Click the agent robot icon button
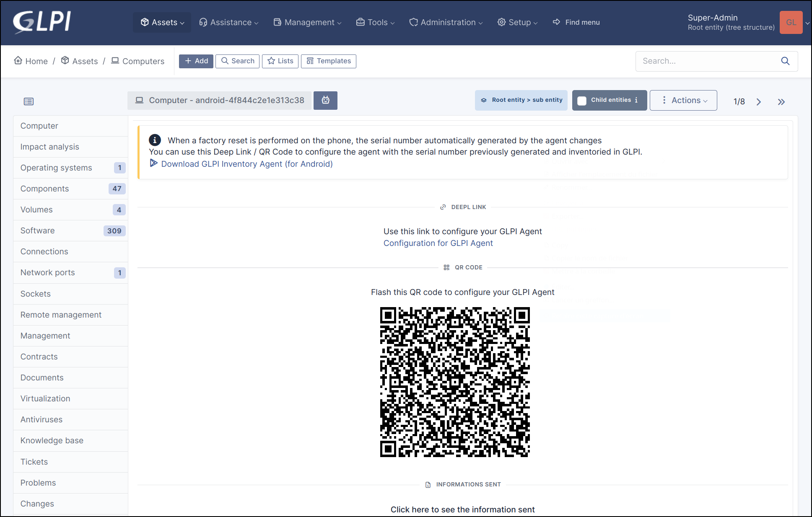 [325, 100]
